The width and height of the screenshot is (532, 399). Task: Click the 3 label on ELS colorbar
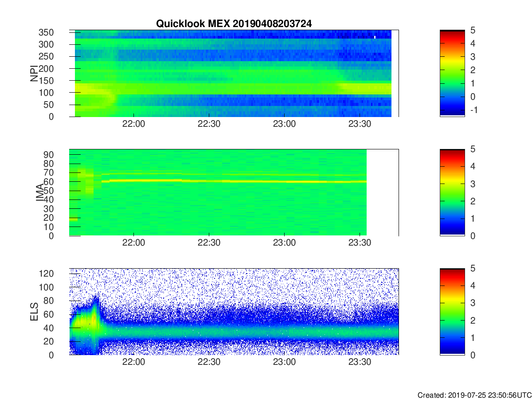pyautogui.click(x=473, y=303)
